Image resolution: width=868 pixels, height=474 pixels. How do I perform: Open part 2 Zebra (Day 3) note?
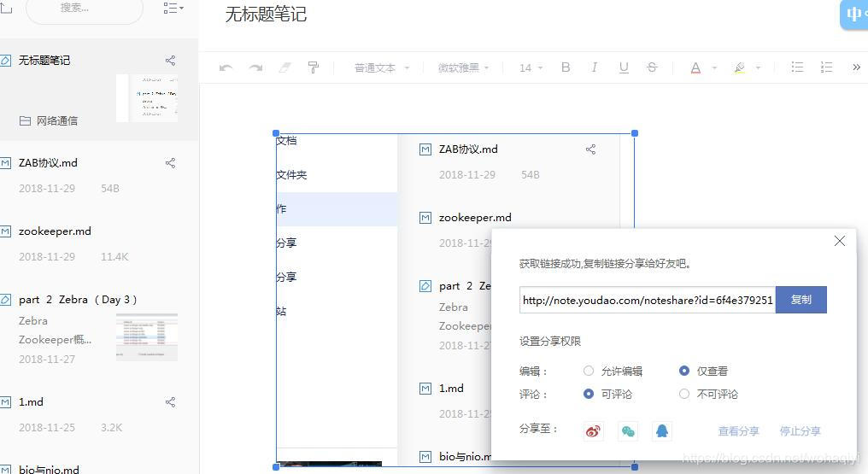pos(78,300)
